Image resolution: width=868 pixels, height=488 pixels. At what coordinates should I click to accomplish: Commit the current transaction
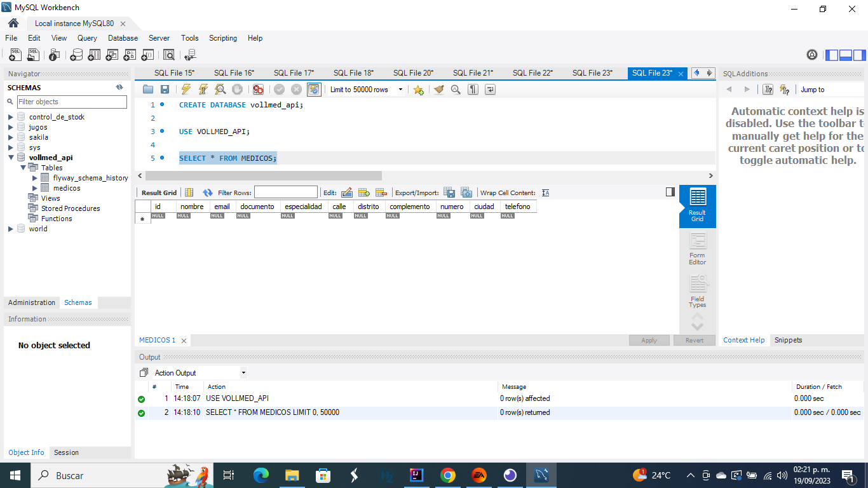point(280,90)
